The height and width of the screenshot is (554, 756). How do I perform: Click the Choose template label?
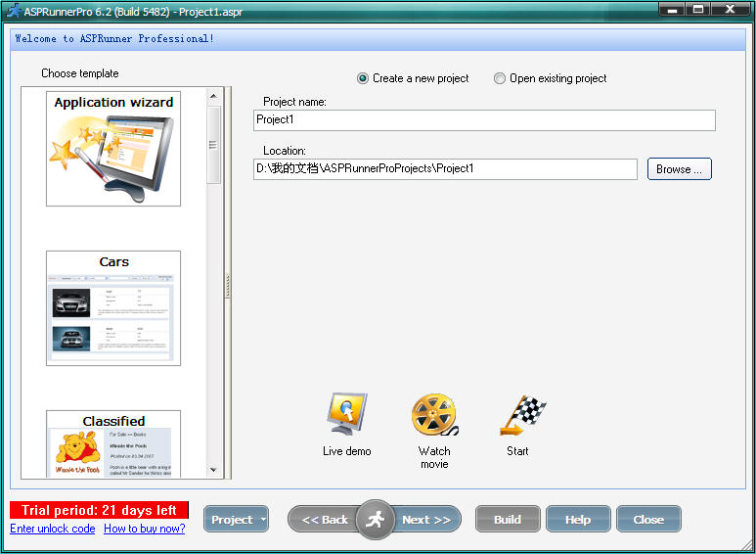click(80, 73)
